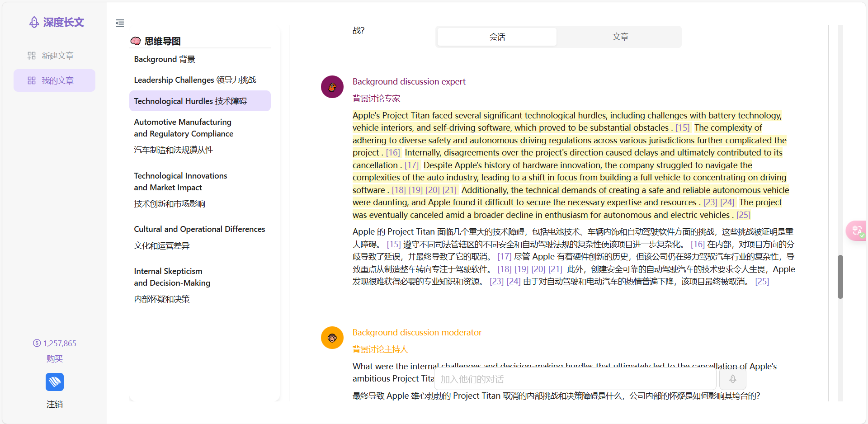The width and height of the screenshot is (868, 424).
Task: Select Technological Hurdles 技术障碍 item
Action: 200,101
